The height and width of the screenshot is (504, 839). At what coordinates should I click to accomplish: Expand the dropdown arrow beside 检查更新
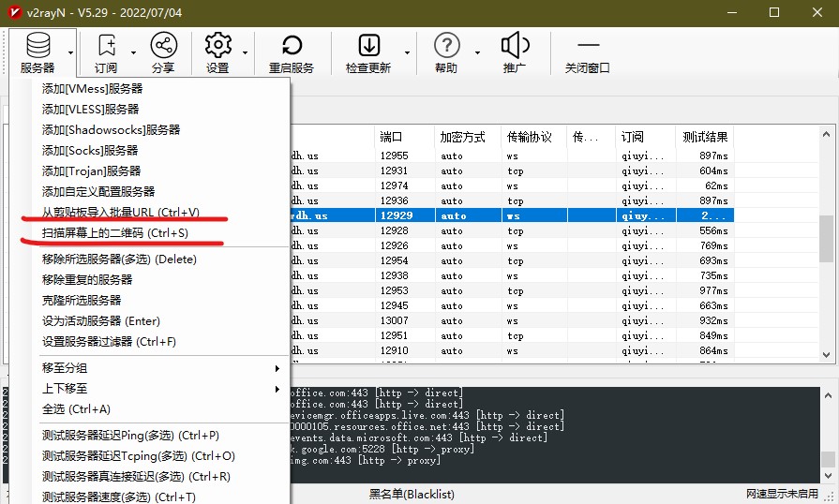408,53
